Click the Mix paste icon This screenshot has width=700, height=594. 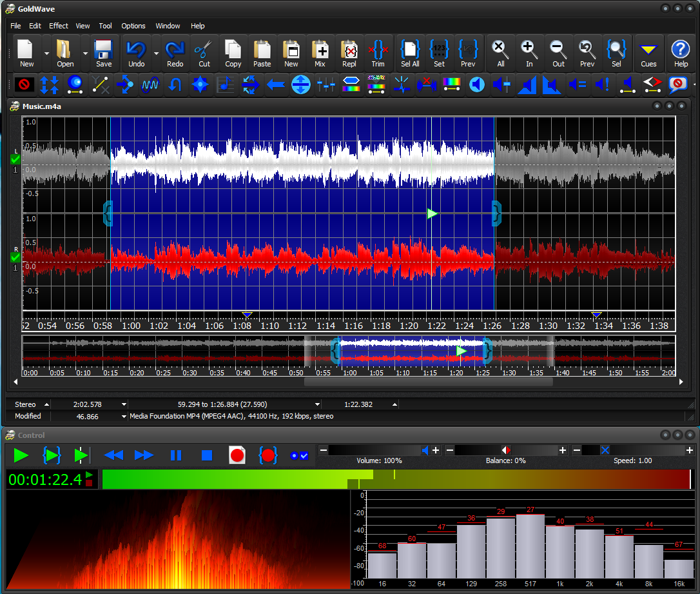click(x=320, y=54)
